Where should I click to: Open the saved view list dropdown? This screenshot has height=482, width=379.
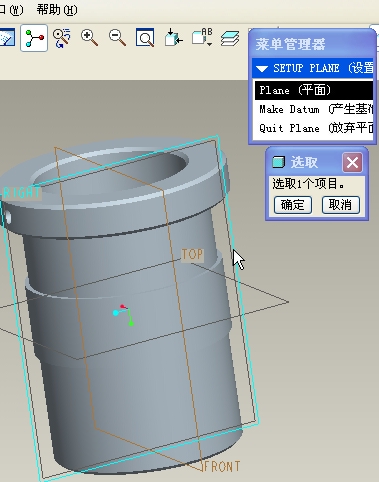coord(202,37)
